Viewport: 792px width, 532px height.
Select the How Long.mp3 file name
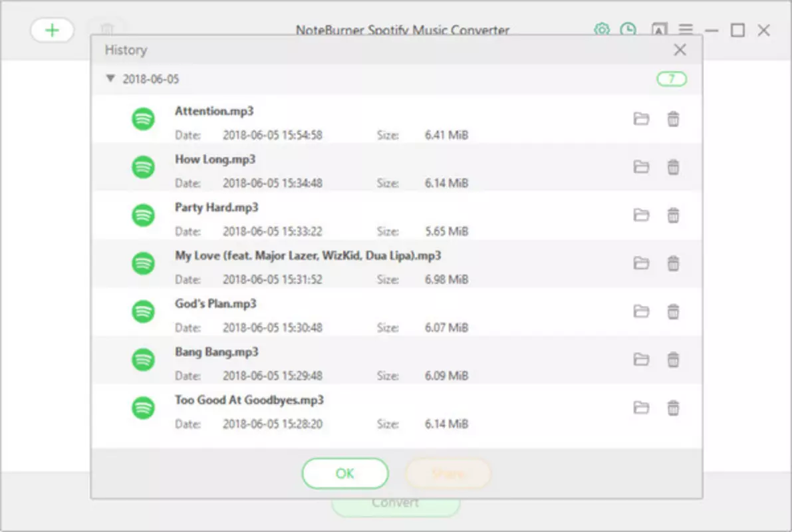click(215, 159)
